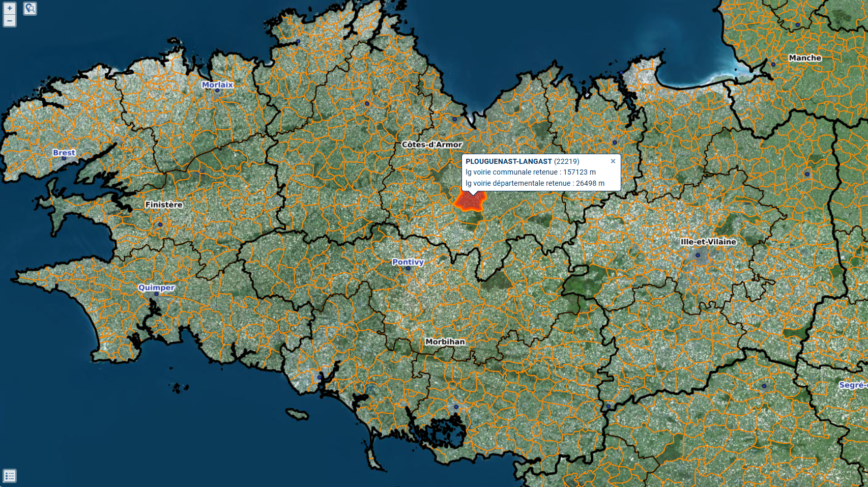Image resolution: width=868 pixels, height=487 pixels.
Task: Click the PLOUGUENAST-LANGAST popup title
Action: click(x=508, y=161)
